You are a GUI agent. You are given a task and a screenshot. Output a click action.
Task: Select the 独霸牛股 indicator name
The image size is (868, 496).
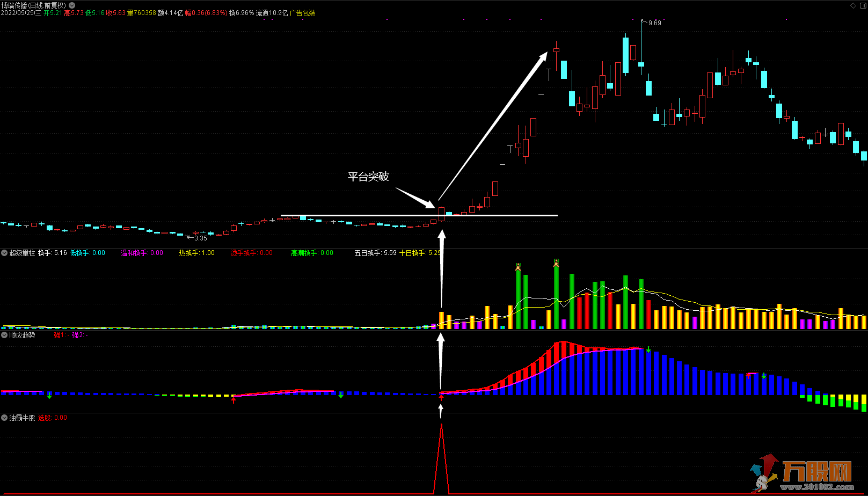click(x=22, y=418)
